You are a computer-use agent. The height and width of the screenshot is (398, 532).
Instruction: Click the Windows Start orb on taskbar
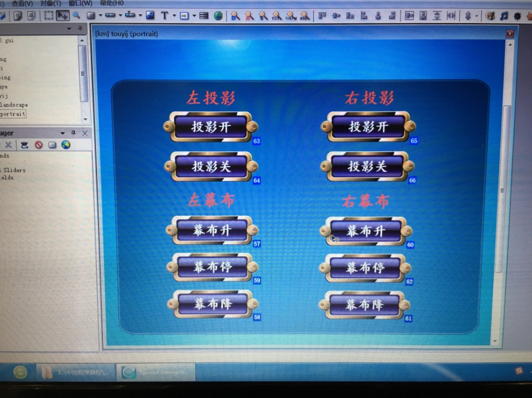pos(20,372)
